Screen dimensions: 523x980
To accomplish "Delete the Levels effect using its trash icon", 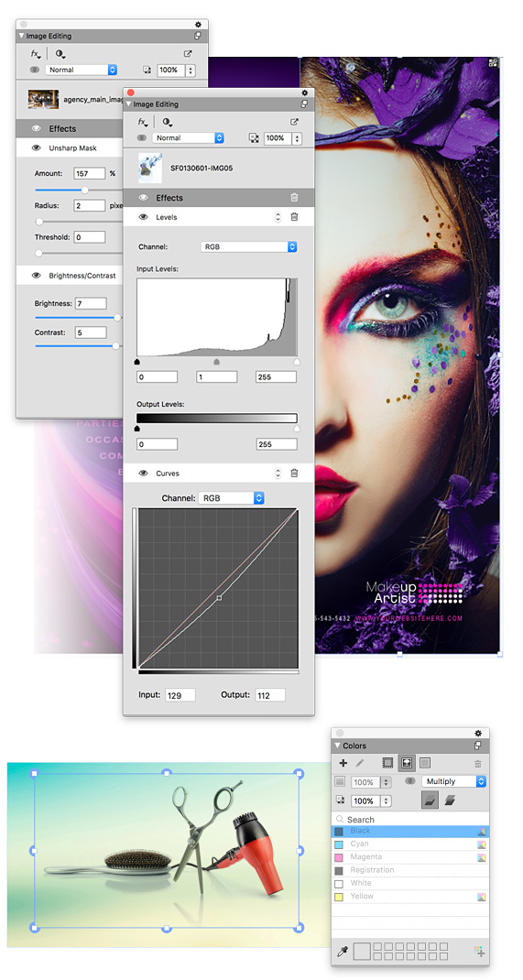I will [294, 217].
